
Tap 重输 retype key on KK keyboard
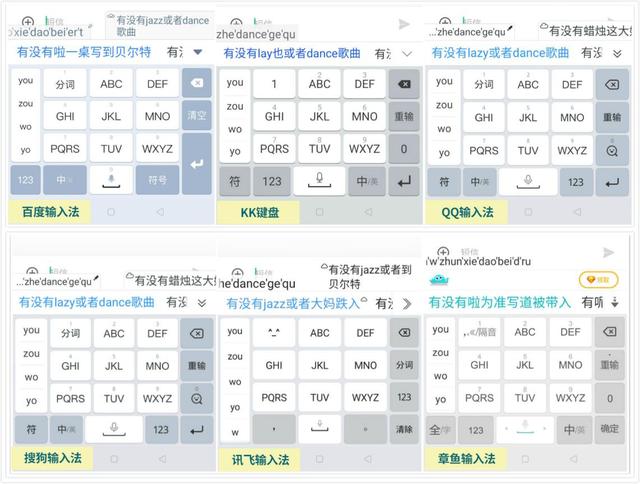[404, 116]
